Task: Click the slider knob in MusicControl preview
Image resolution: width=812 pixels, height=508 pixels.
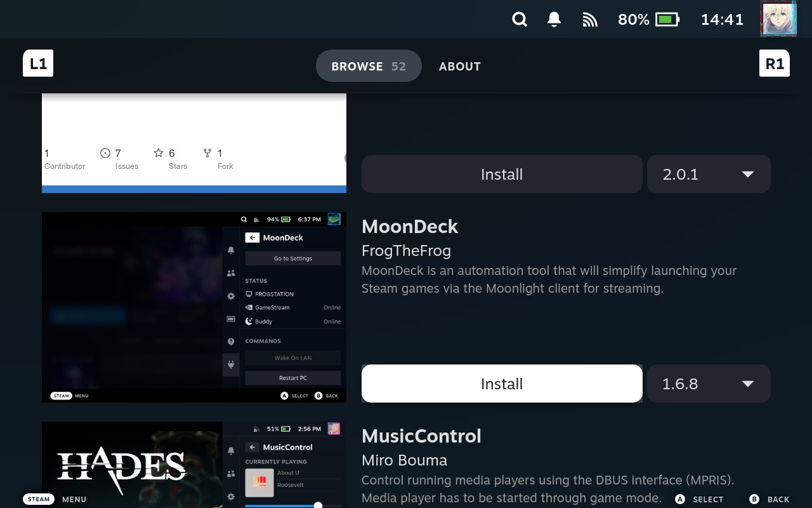Action: coord(318,505)
